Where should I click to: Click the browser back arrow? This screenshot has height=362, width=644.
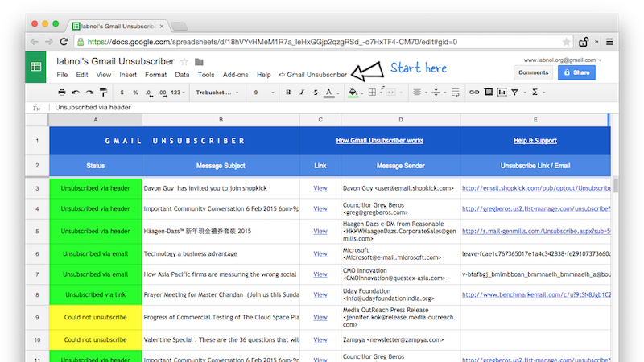pos(35,42)
